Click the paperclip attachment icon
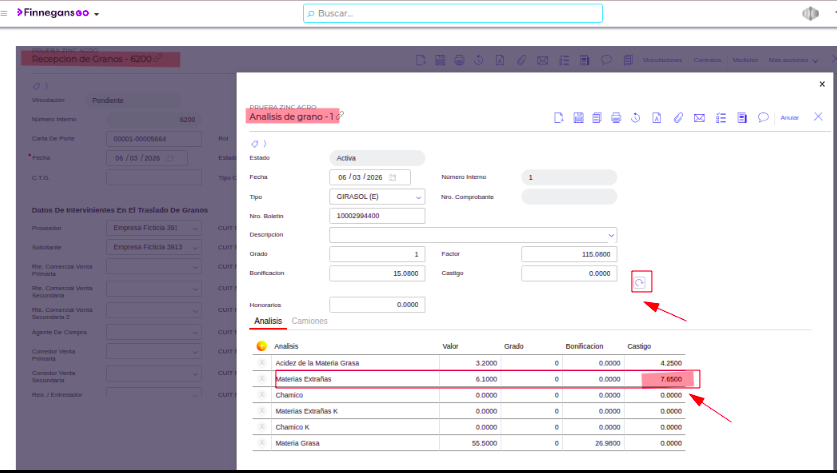The height and width of the screenshot is (473, 837). point(677,118)
